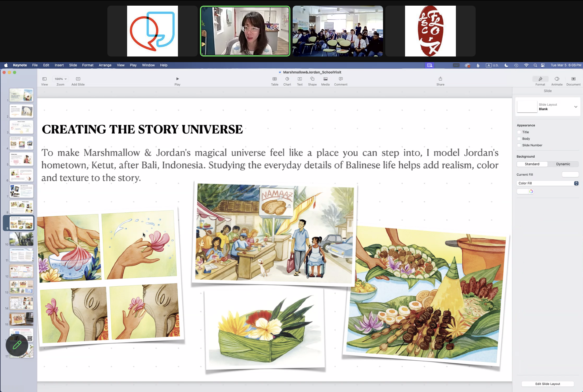Toggle the Title checkbox
This screenshot has height=392, width=583.
tap(519, 132)
